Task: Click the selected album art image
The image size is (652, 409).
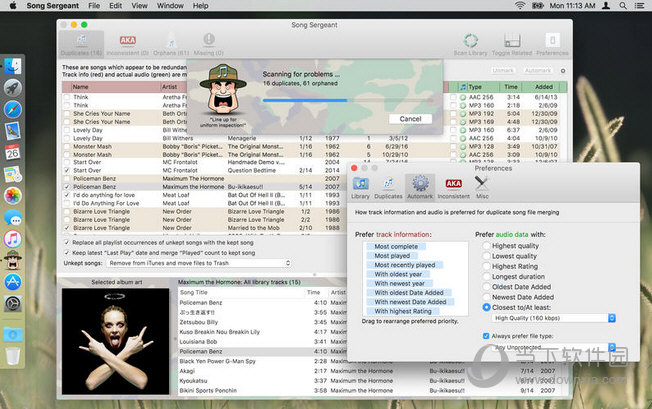Action: click(116, 341)
